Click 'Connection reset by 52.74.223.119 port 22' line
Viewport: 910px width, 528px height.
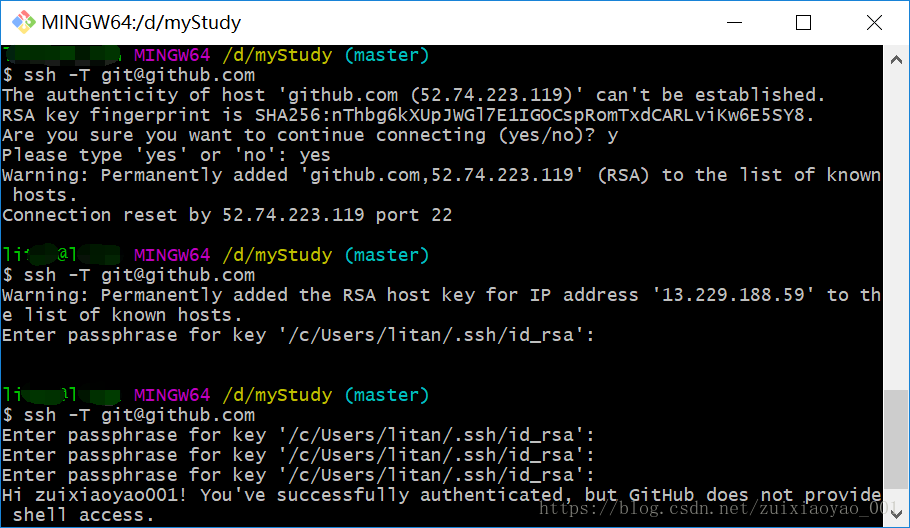pos(227,215)
